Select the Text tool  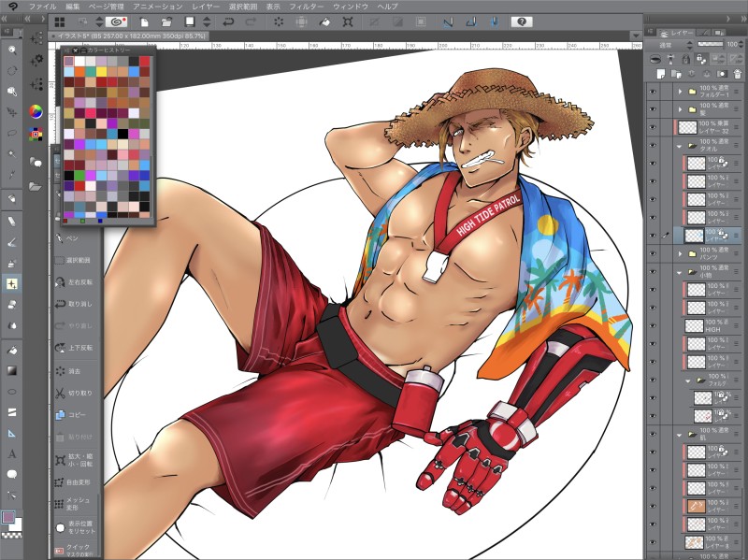coord(12,453)
